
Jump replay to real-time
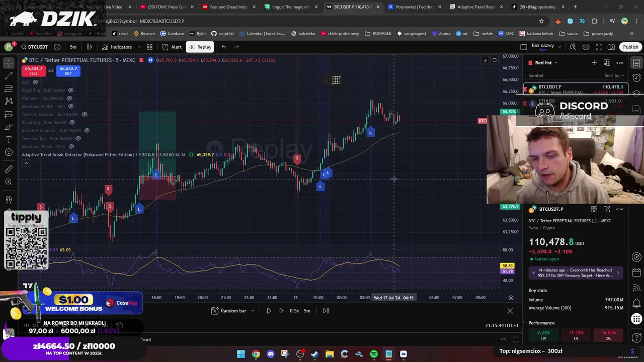point(326,311)
